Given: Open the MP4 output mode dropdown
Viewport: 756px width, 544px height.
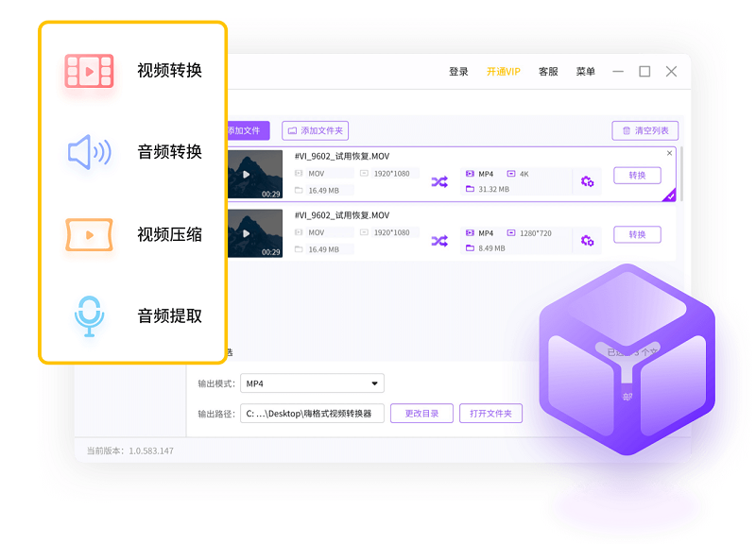Looking at the screenshot, I should tap(312, 382).
